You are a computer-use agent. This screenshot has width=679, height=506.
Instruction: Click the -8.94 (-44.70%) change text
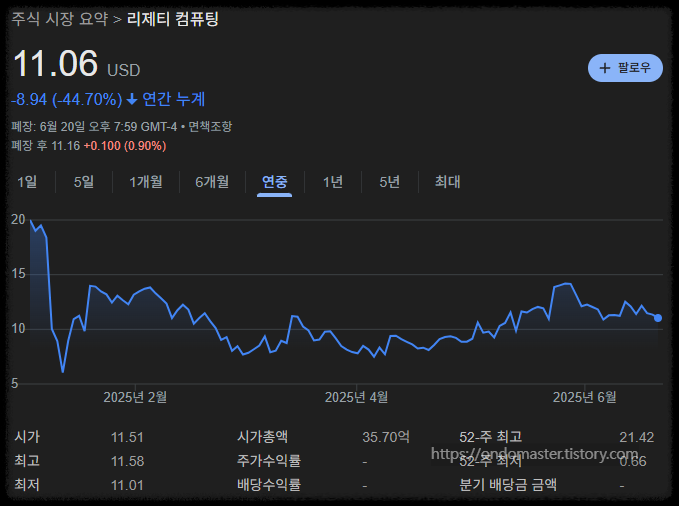(67, 100)
